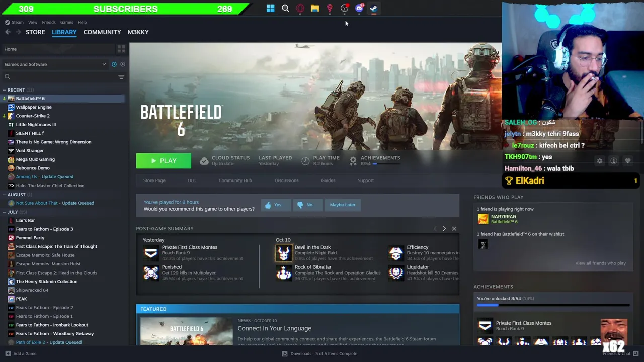Viewport: 644px width, 362px height.
Task: Open the Friends menu
Action: click(x=49, y=22)
